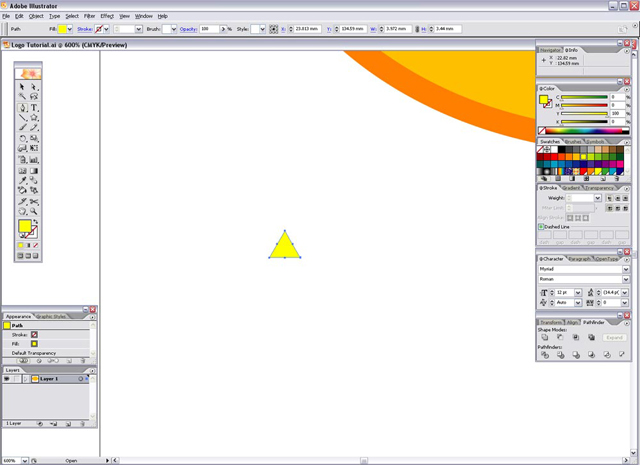Activate the Free Transform tool
The image size is (640, 465).
click(34, 148)
